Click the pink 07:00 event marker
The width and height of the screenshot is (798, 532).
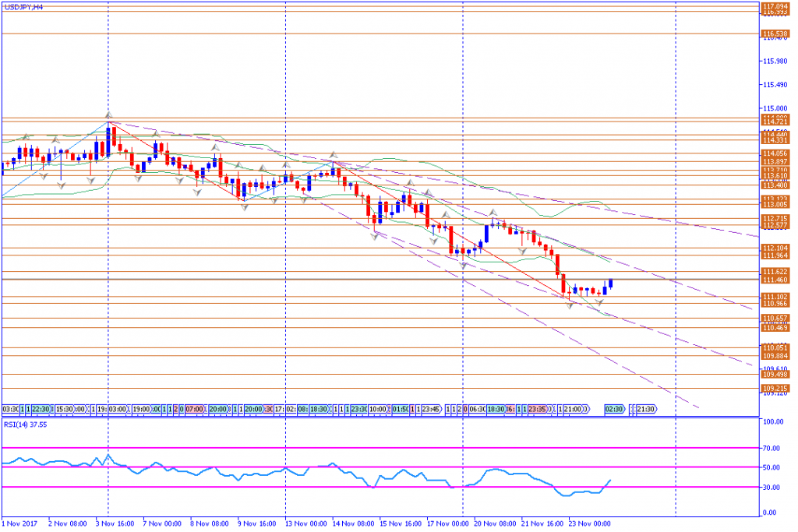[x=194, y=408]
